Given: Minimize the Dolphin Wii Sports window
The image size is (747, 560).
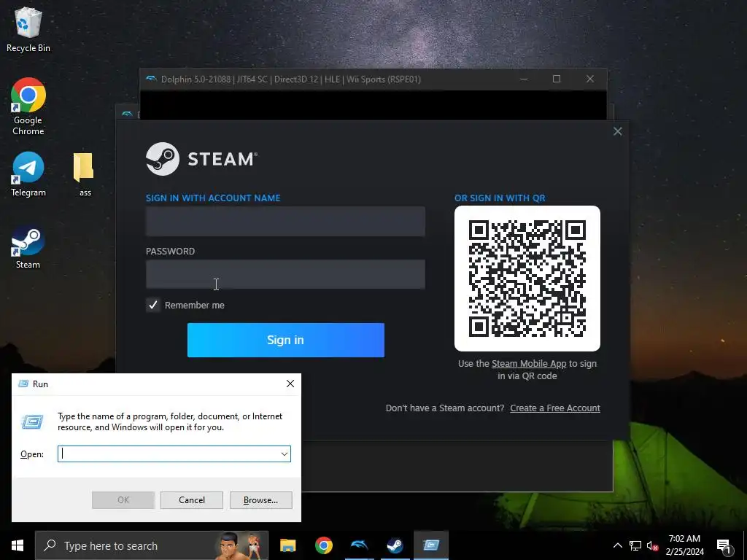Looking at the screenshot, I should click(524, 79).
